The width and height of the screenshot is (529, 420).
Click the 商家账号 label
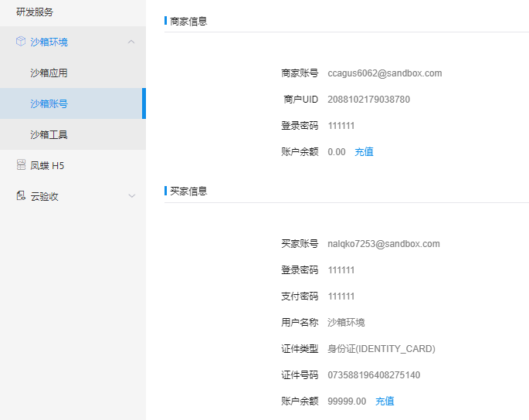300,73
